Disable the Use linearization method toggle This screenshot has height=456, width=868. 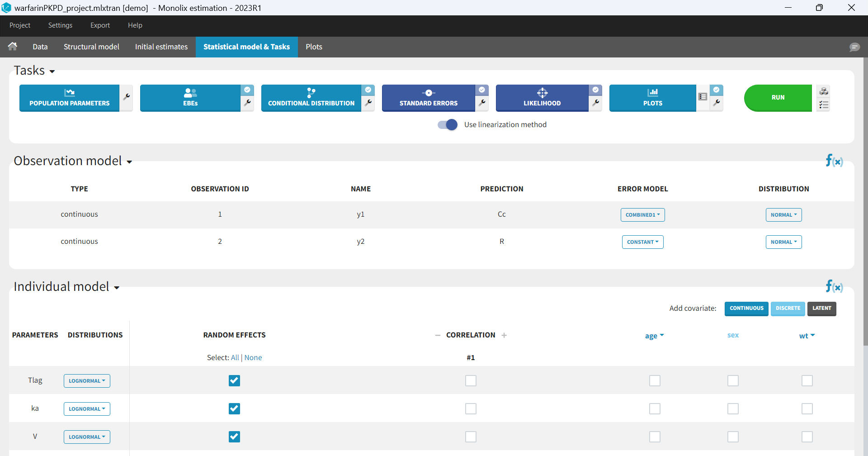(448, 125)
